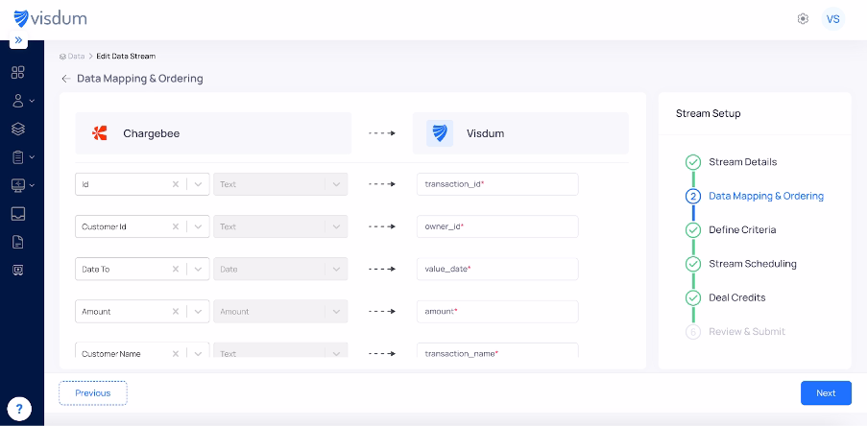
Task: Open the media screen icon in sidebar
Action: coord(18,270)
